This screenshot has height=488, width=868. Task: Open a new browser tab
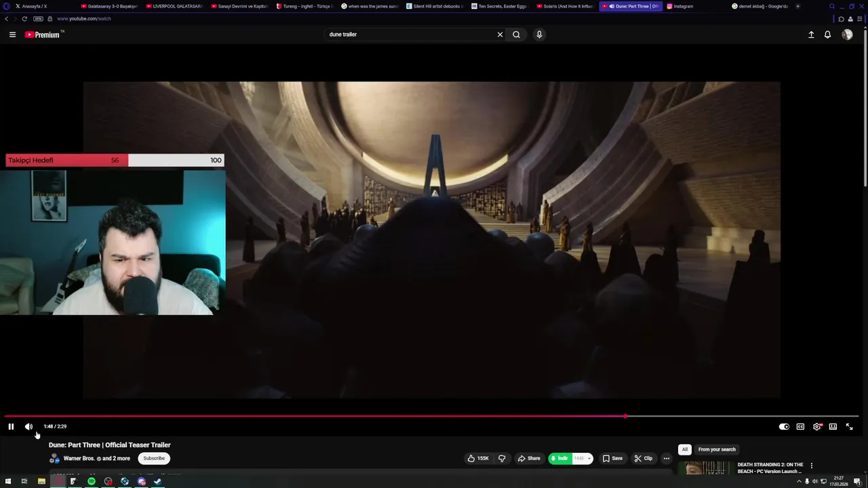click(797, 6)
